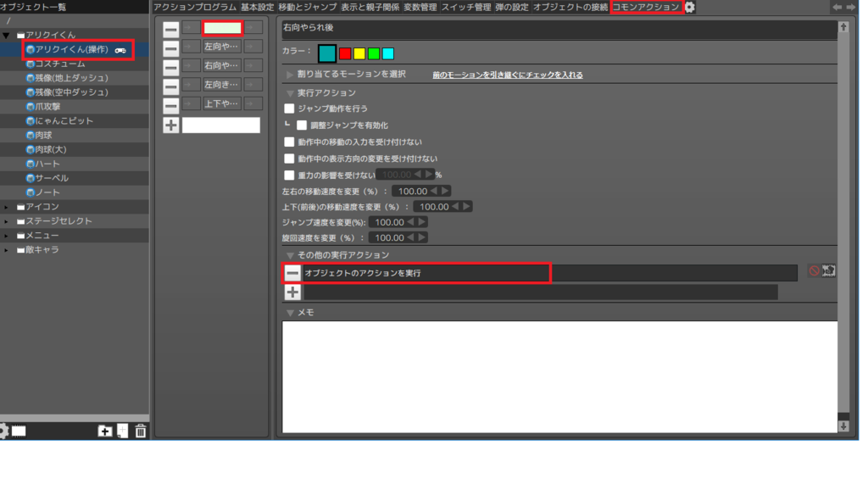Collapse the 実行アクション section

290,93
